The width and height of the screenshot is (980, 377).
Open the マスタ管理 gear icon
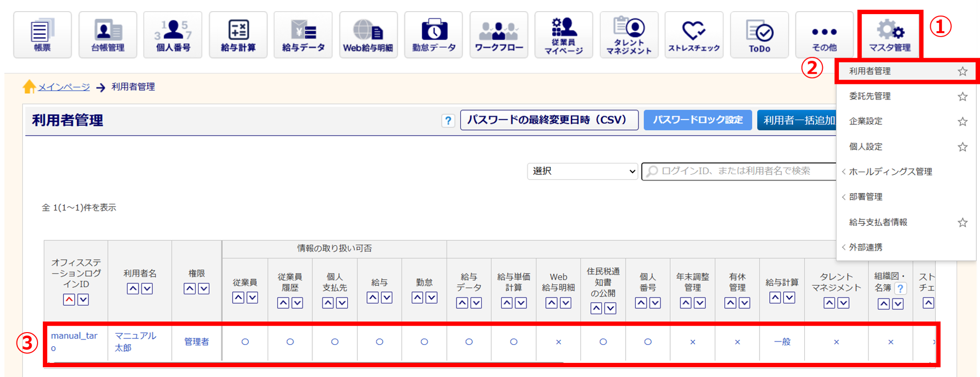890,35
